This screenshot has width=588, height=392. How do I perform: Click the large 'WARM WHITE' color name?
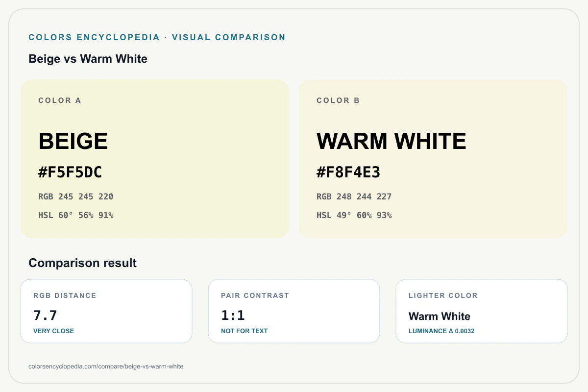click(392, 141)
